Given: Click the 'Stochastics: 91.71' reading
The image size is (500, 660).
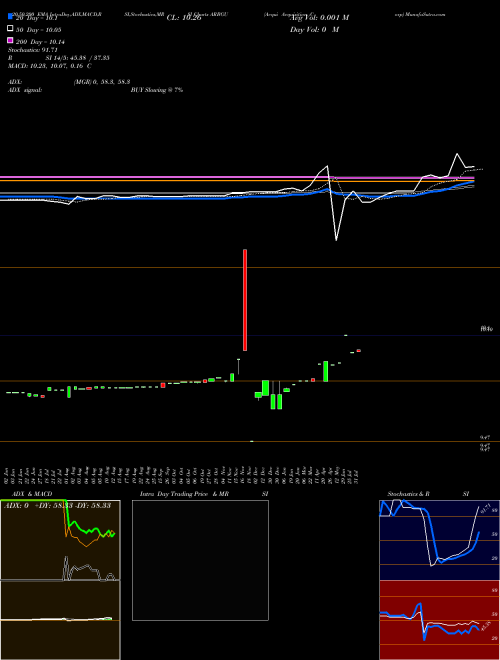Looking at the screenshot, I should [32, 50].
